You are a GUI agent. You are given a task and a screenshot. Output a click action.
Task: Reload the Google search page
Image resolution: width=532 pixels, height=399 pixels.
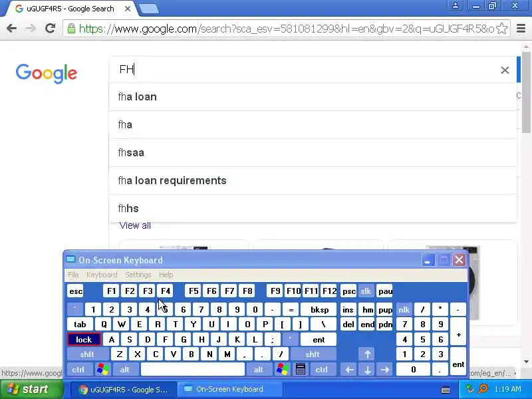[51, 29]
